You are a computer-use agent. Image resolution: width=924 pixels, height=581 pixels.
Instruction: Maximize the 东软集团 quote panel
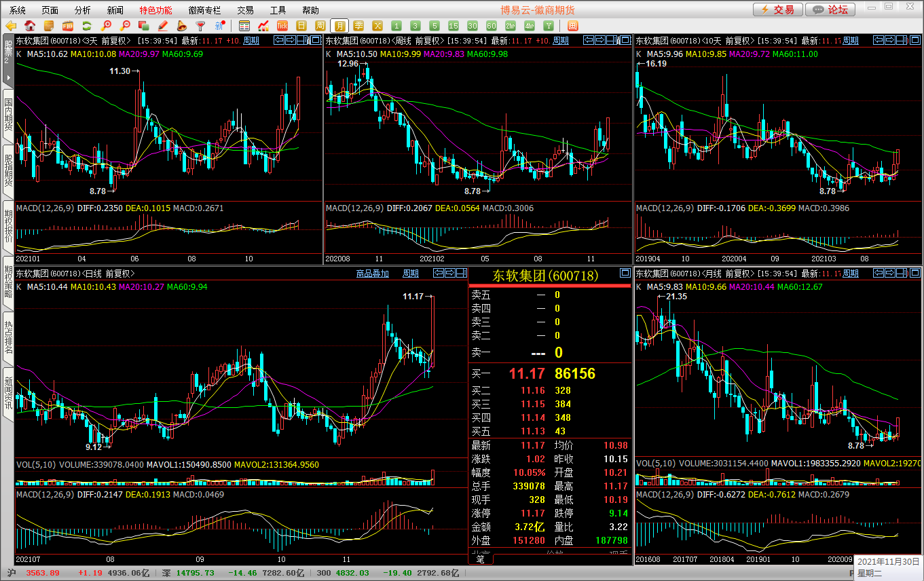click(x=625, y=274)
